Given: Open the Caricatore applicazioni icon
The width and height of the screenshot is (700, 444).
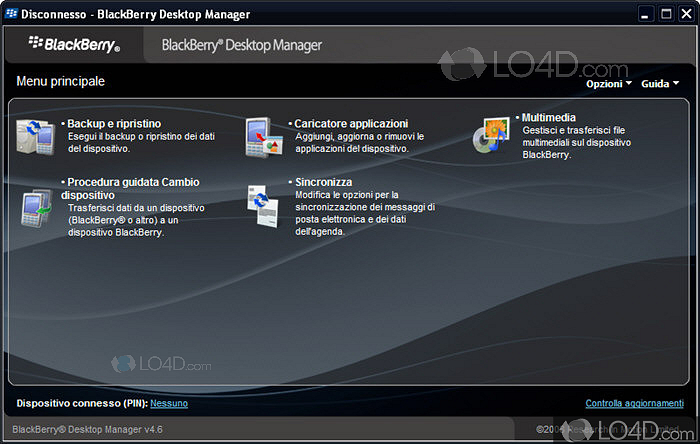Looking at the screenshot, I should (x=264, y=137).
